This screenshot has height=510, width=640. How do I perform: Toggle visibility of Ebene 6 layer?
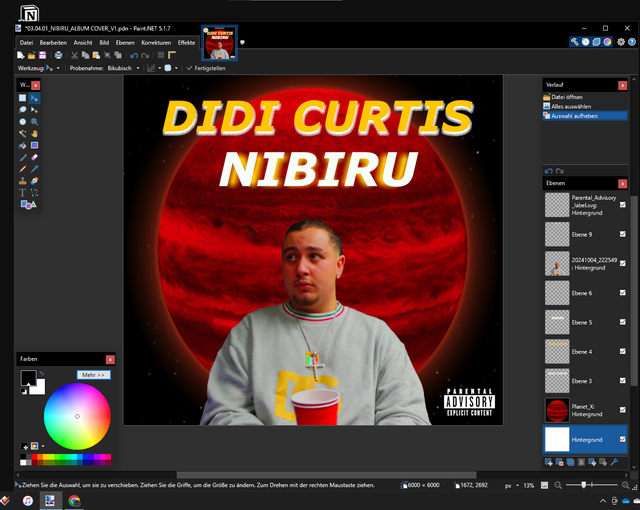pyautogui.click(x=622, y=293)
